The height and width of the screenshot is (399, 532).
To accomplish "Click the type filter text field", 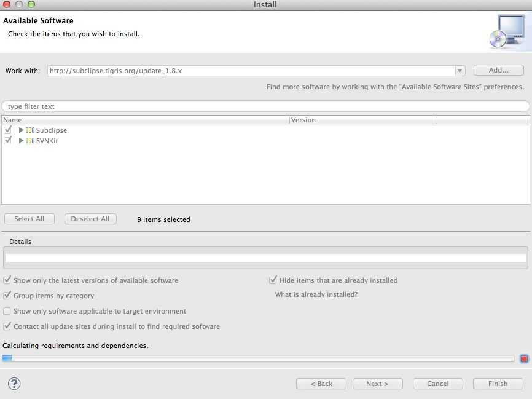I will [x=265, y=106].
